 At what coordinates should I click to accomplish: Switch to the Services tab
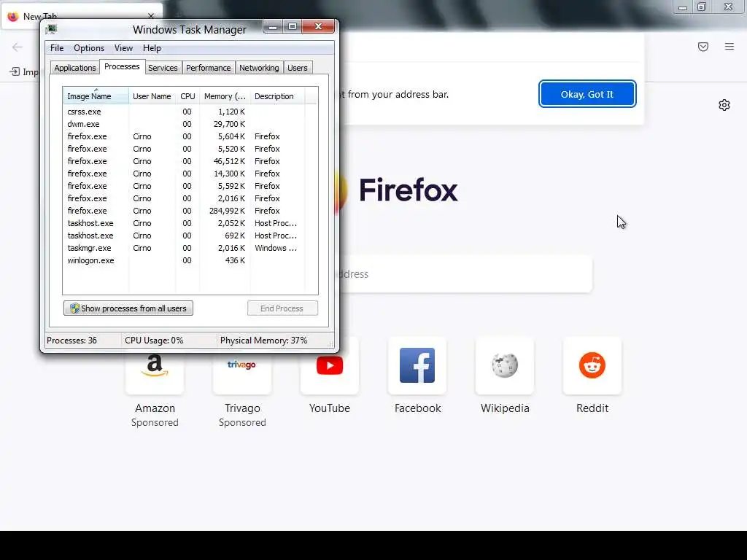pyautogui.click(x=163, y=68)
